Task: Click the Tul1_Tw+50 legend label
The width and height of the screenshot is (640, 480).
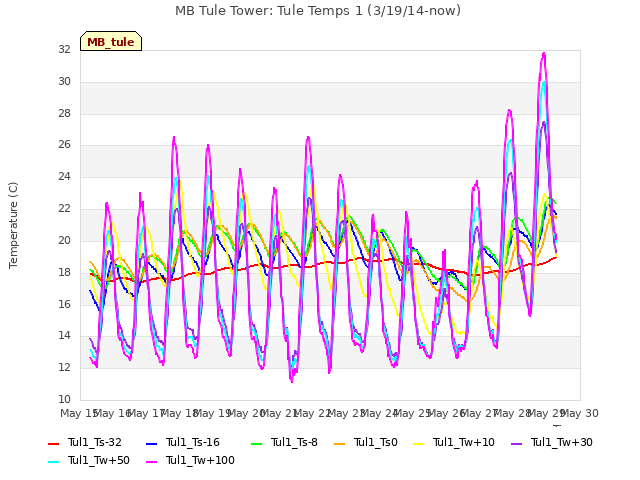Action: 99,460
